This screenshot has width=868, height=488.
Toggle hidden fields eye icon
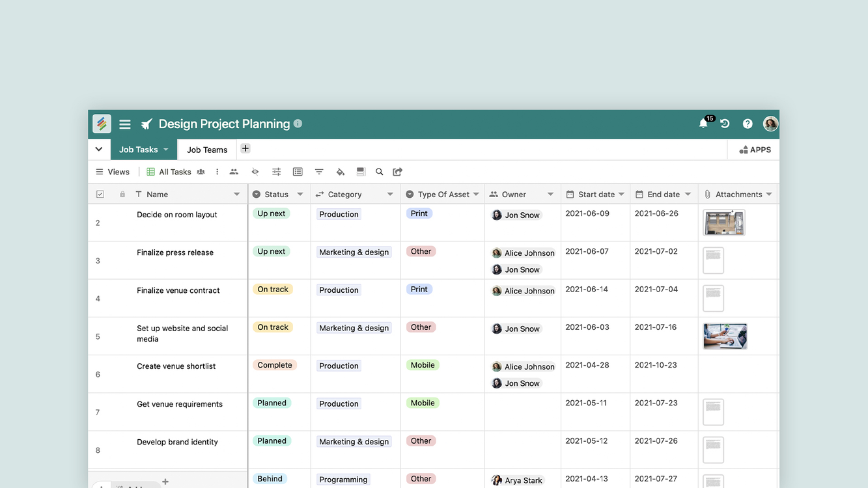click(x=255, y=172)
